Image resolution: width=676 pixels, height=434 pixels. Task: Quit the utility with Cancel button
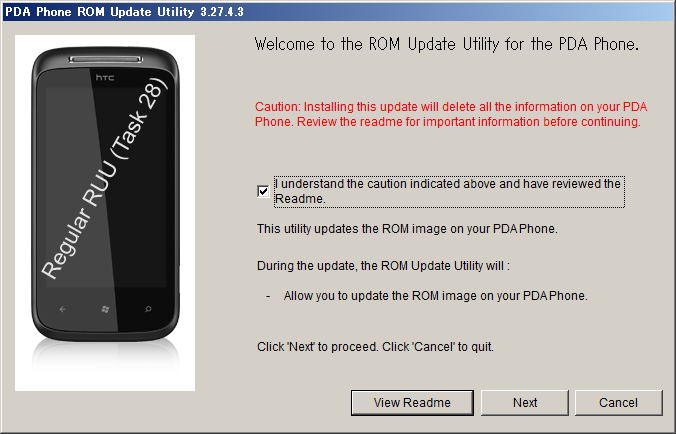click(x=618, y=403)
